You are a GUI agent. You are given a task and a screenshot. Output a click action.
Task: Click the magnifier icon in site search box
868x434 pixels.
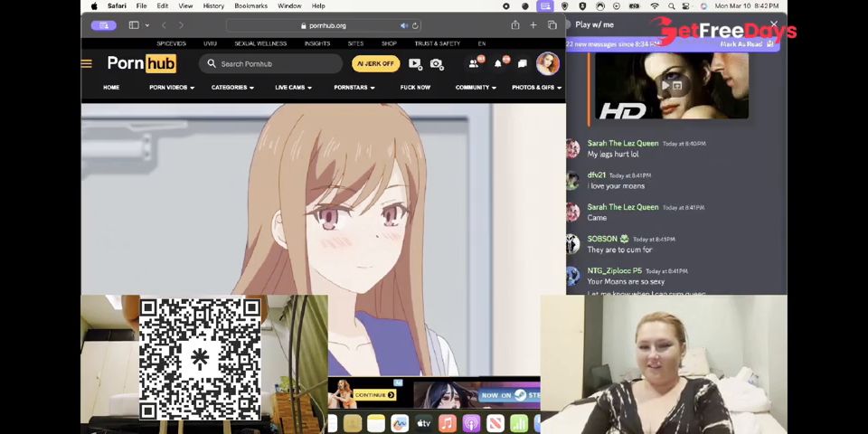tap(212, 63)
